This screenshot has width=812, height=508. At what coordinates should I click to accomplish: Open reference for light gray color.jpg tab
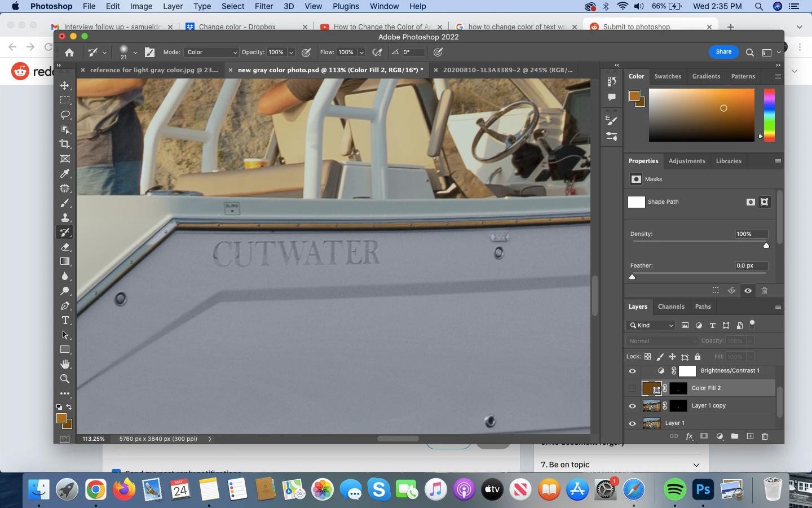[154, 71]
